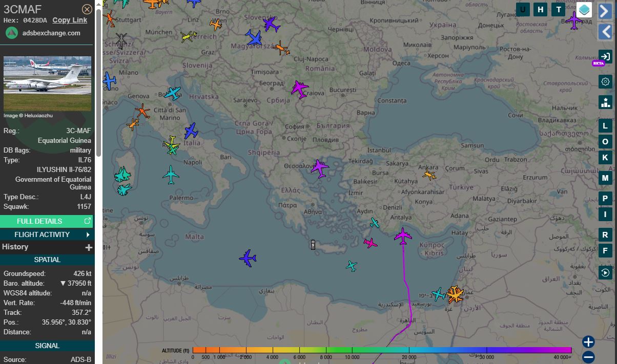
Task: Toggle the L map option
Action: (605, 126)
